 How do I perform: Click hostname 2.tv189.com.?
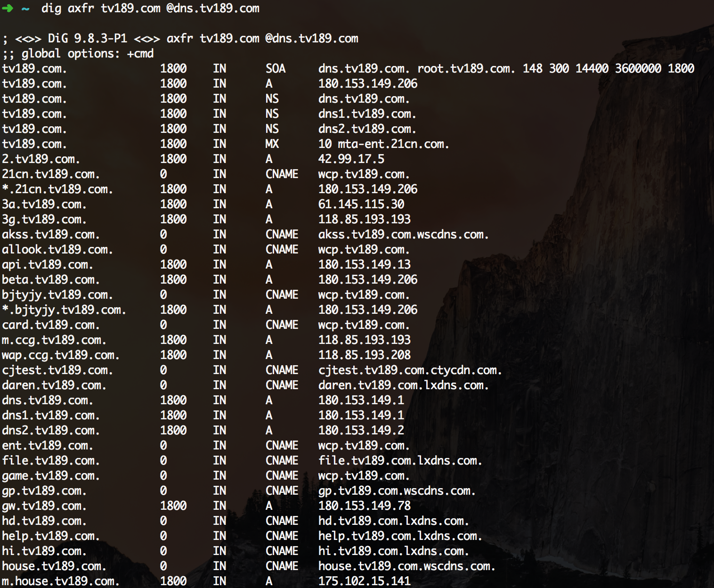pos(41,159)
